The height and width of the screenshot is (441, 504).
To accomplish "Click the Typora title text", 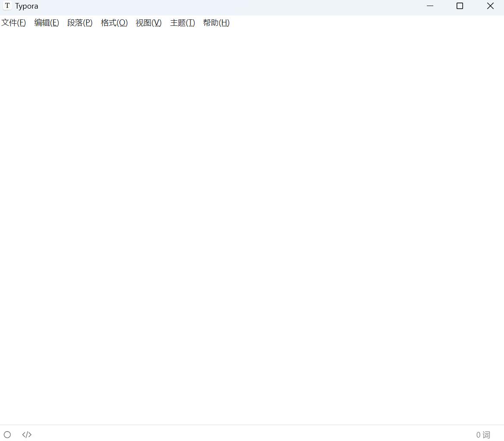I will [27, 6].
